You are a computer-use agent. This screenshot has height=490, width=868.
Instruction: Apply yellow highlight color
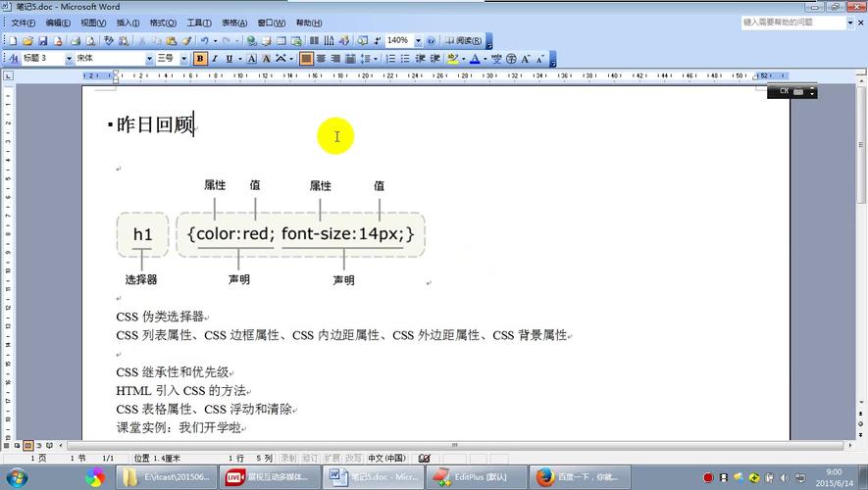coord(453,58)
